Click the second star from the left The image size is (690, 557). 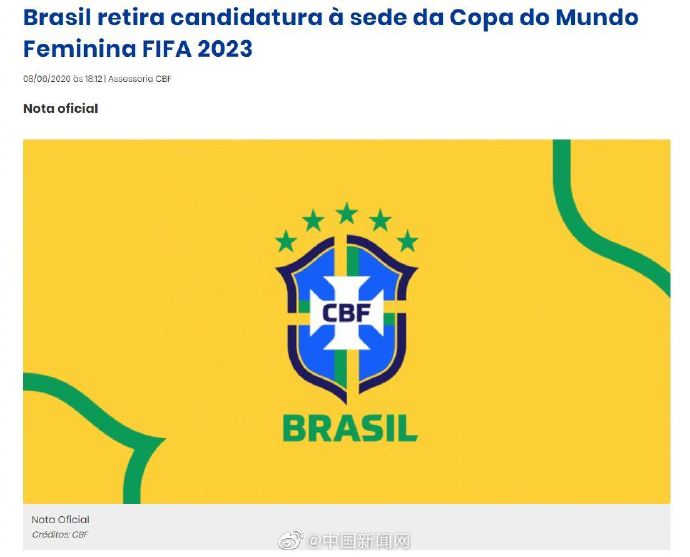[x=313, y=220]
